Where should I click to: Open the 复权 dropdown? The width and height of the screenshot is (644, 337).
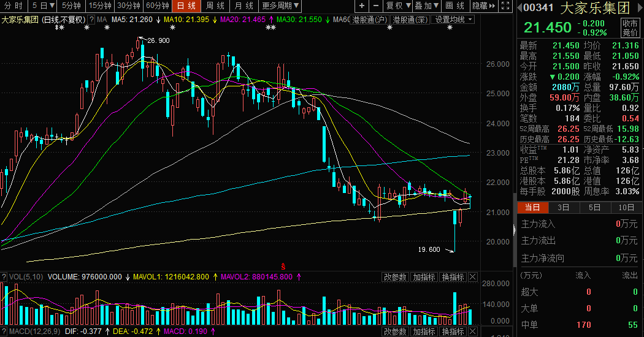pos(398,6)
